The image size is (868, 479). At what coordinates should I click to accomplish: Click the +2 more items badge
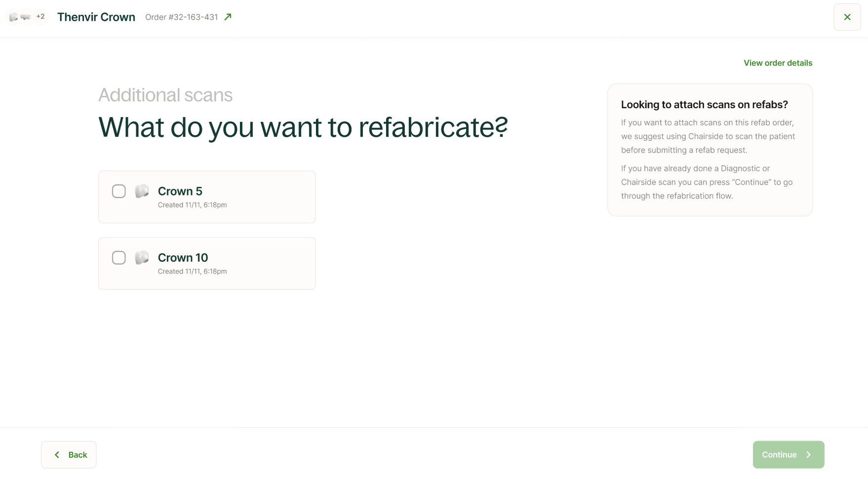pos(40,17)
